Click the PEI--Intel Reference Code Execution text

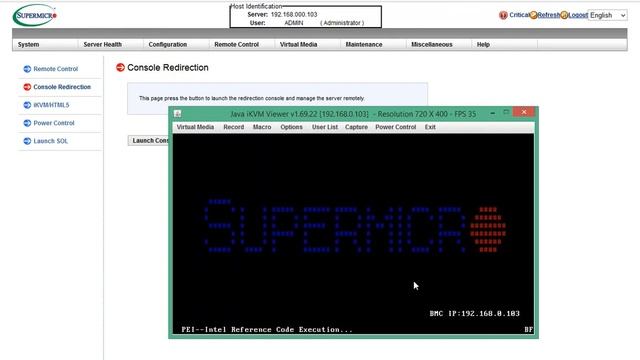[x=267, y=329]
